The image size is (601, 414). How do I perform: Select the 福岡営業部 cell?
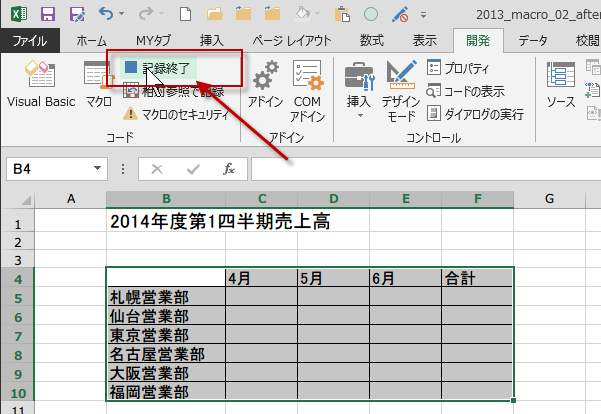[x=166, y=391]
